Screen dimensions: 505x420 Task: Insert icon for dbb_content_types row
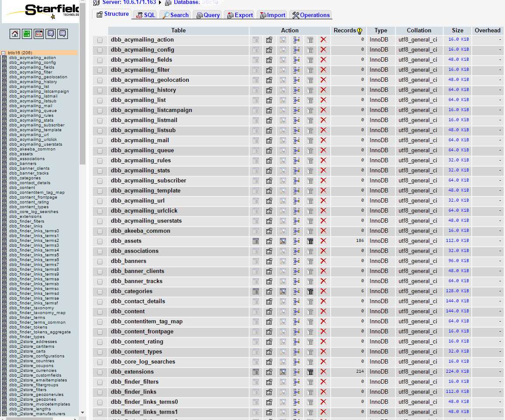coord(297,352)
